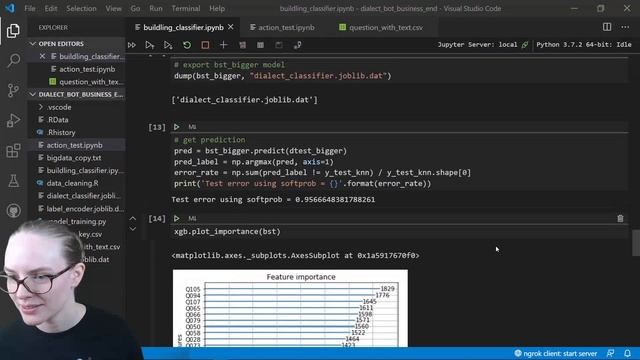Screen dimensions: 640x360
Task: Open the Go menu
Action: coord(135,8)
